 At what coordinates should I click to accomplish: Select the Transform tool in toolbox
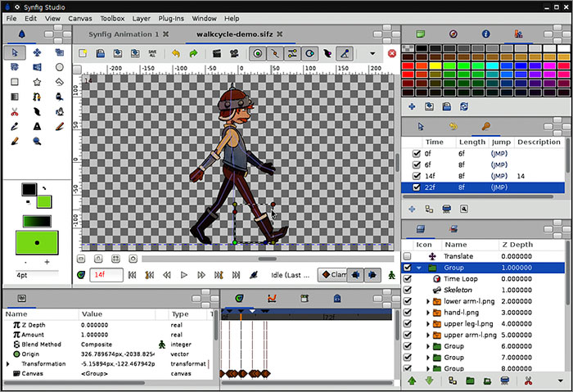coord(16,52)
